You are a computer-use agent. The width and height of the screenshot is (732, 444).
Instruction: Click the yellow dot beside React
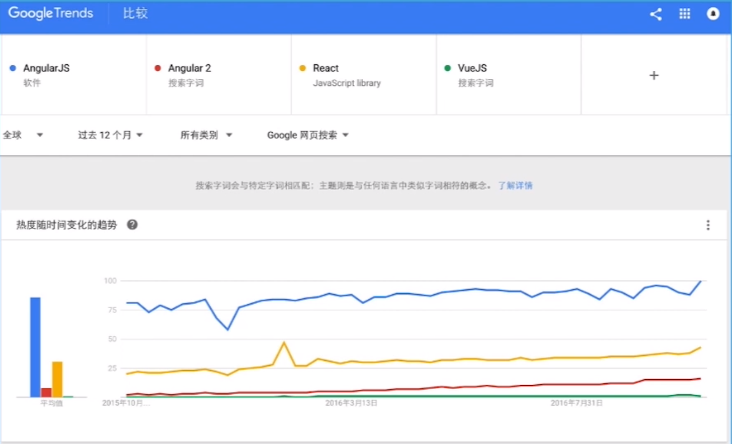coord(303,68)
